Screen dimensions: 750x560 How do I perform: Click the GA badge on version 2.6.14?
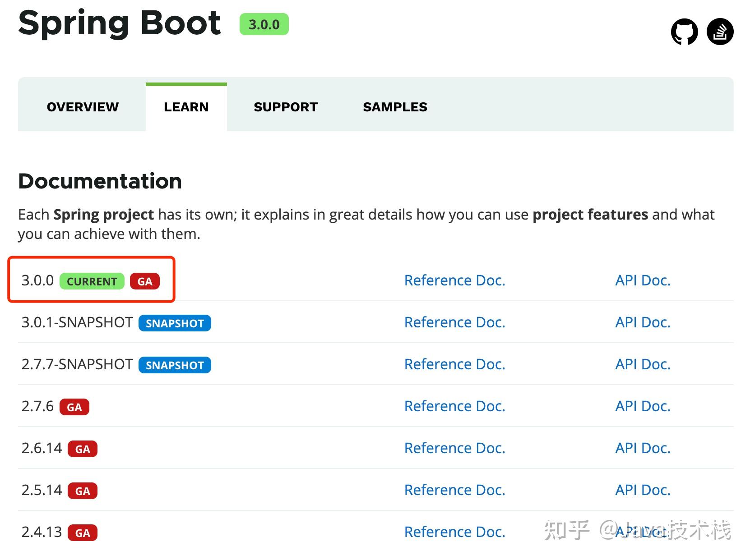83,449
